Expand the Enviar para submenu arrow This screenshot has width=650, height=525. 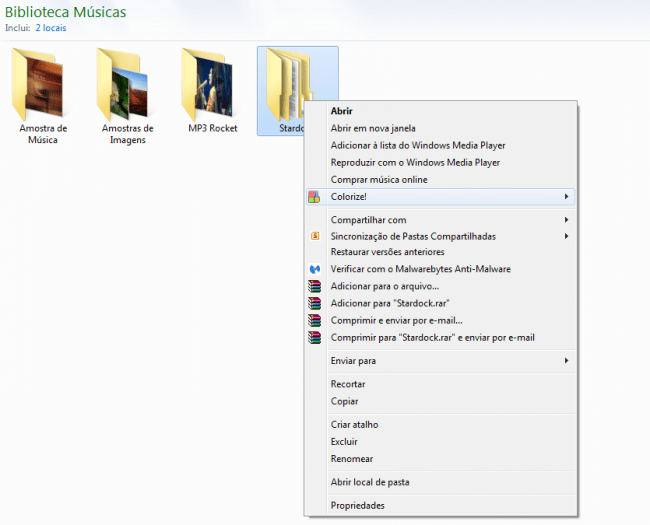[567, 361]
